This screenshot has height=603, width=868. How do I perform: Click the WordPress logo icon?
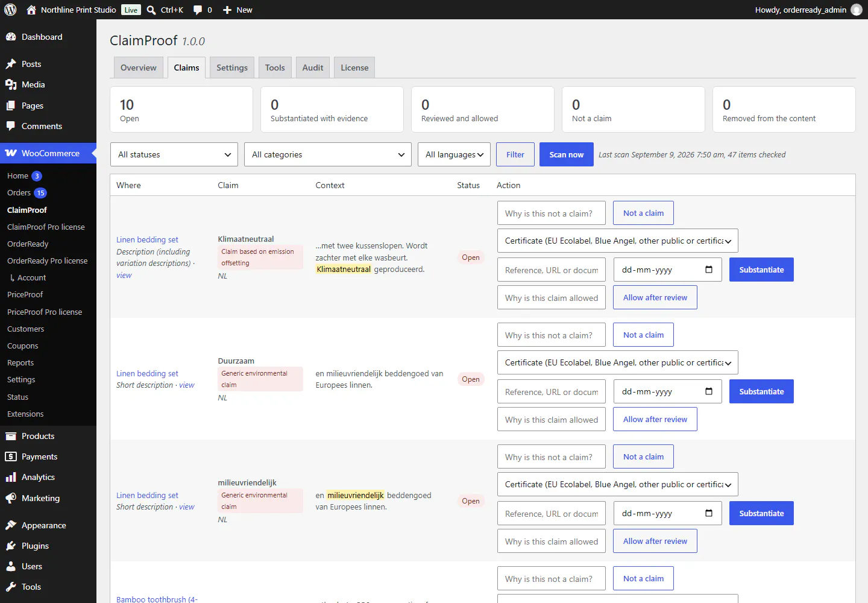coord(10,10)
